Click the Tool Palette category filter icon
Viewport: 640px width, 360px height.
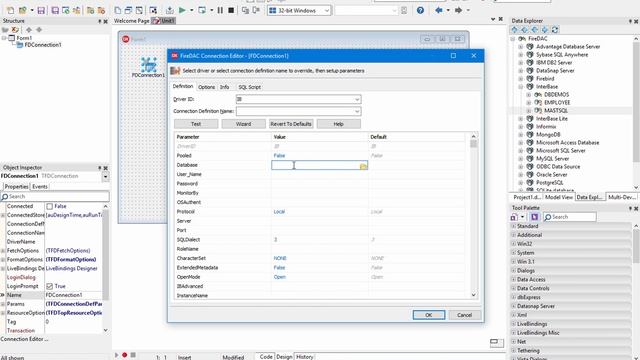(514, 217)
